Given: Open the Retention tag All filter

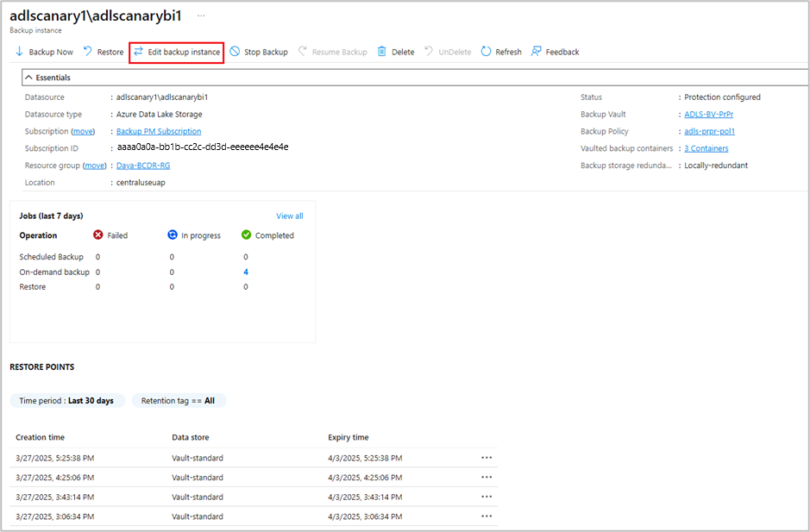Looking at the screenshot, I should 179,401.
